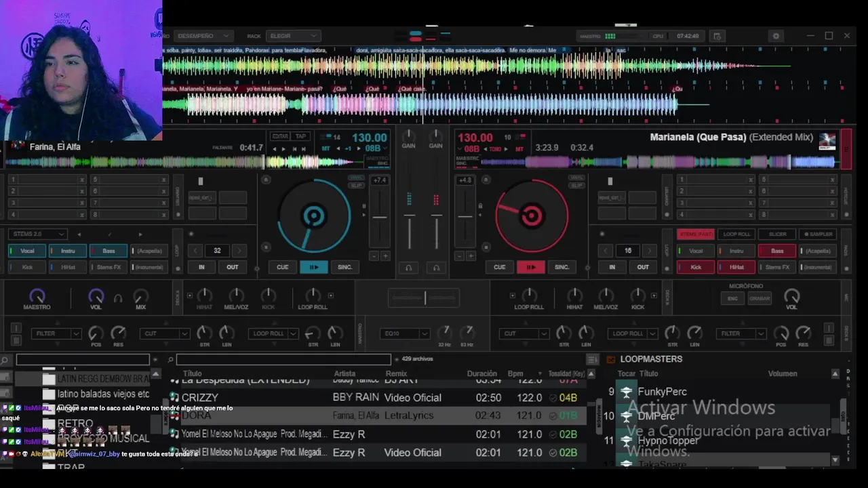Toggle play/pause on the left deck
Image resolution: width=868 pixels, height=488 pixels.
pos(314,267)
